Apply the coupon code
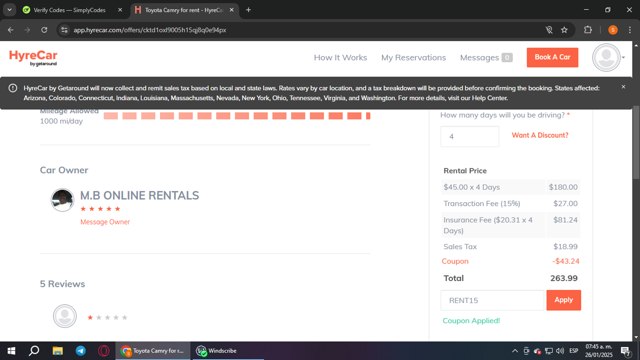Viewport: 640px width, 360px height. pyautogui.click(x=563, y=300)
